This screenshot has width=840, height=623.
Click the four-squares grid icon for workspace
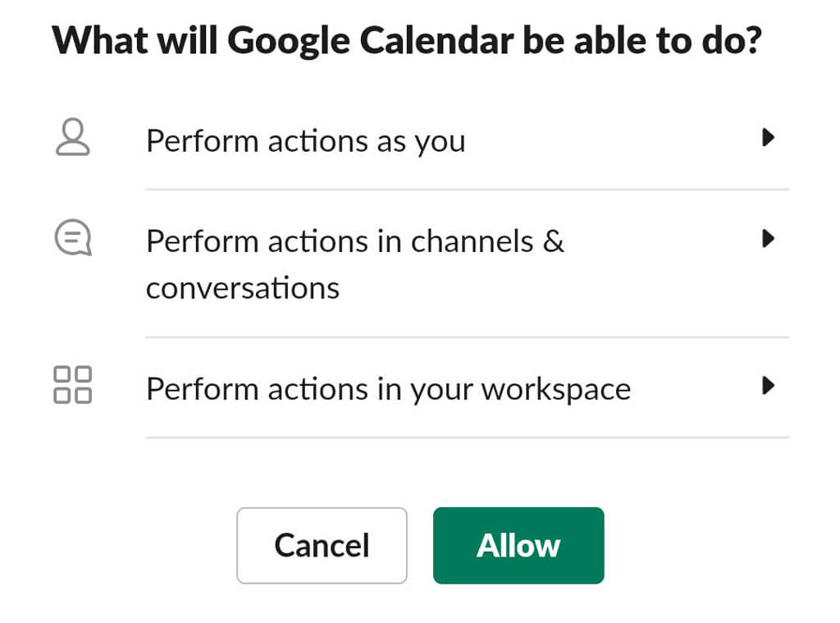pos(73,385)
